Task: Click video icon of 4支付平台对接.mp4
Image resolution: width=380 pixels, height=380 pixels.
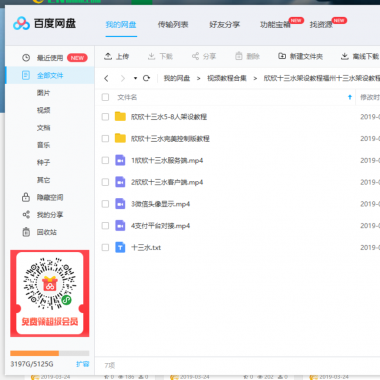Action: click(120, 225)
